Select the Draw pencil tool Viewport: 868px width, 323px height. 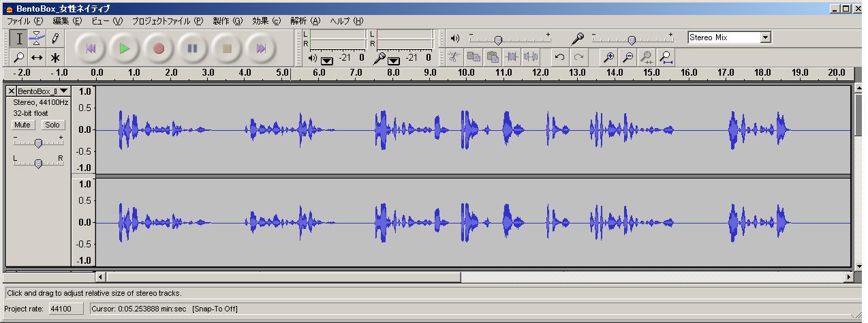55,39
